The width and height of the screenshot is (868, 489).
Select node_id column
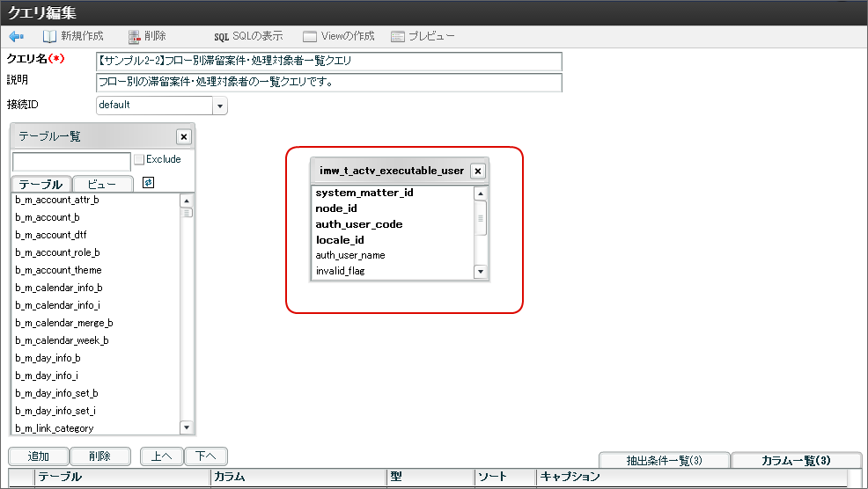click(x=336, y=208)
